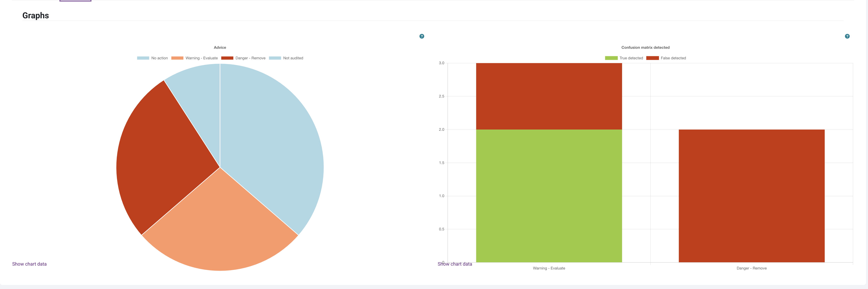Click red segment atop Warning - Evaluate bar
Image resolution: width=868 pixels, height=289 pixels.
(x=549, y=96)
